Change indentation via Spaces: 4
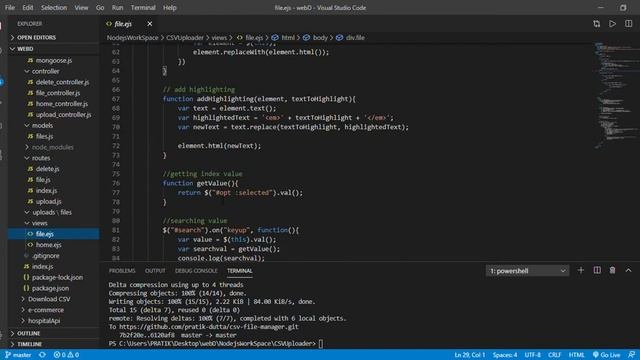Image resolution: width=640 pixels, height=360 pixels. pyautogui.click(x=505, y=355)
